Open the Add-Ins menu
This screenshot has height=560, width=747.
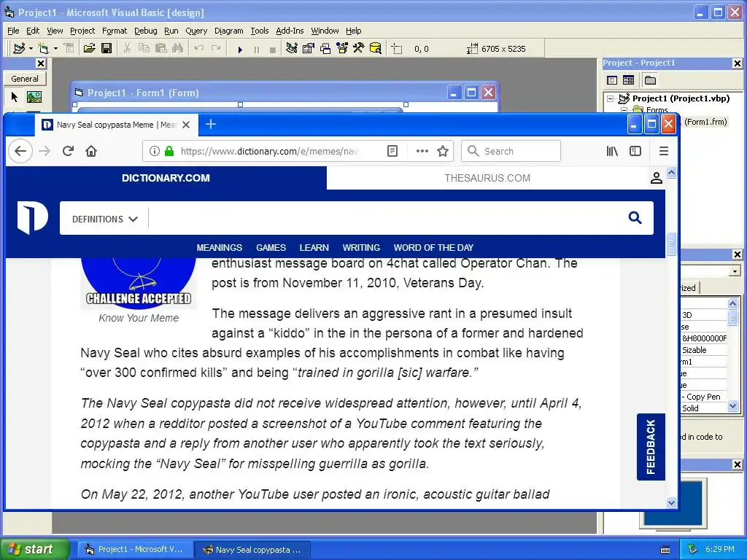click(290, 31)
